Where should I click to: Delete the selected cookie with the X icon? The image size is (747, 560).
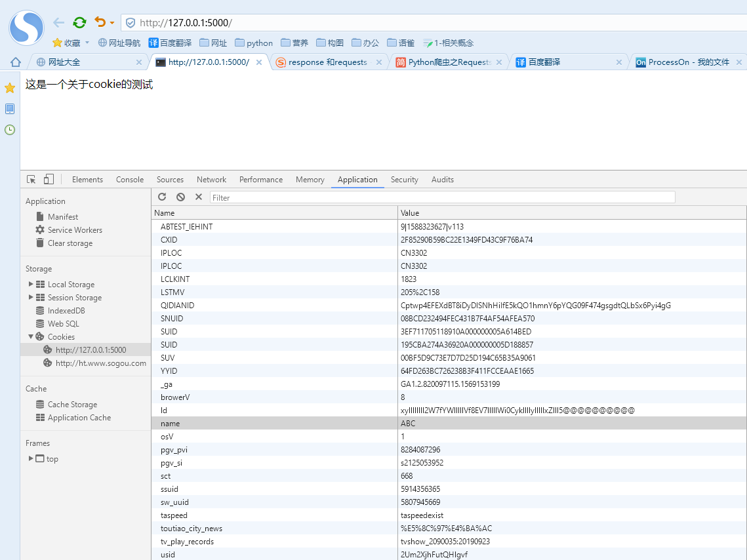199,197
